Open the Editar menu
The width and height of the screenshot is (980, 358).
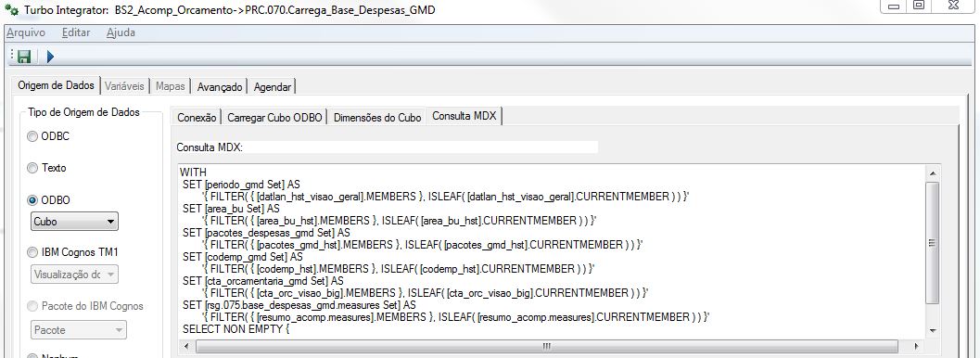[x=76, y=32]
